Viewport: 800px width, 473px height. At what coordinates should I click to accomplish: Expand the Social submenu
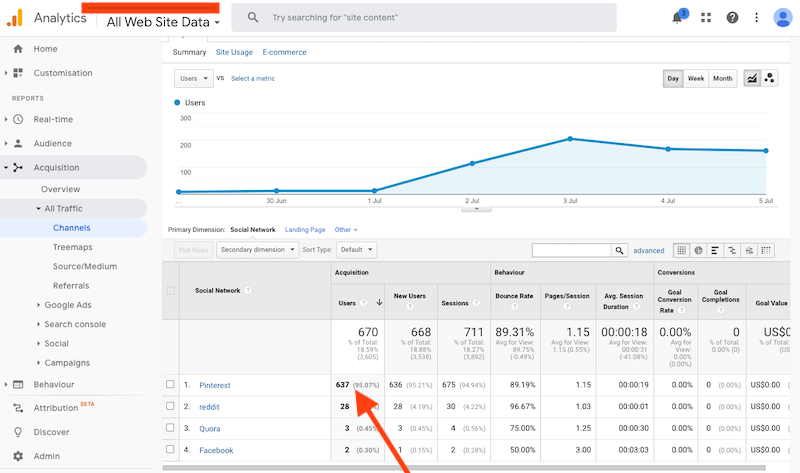pos(38,344)
